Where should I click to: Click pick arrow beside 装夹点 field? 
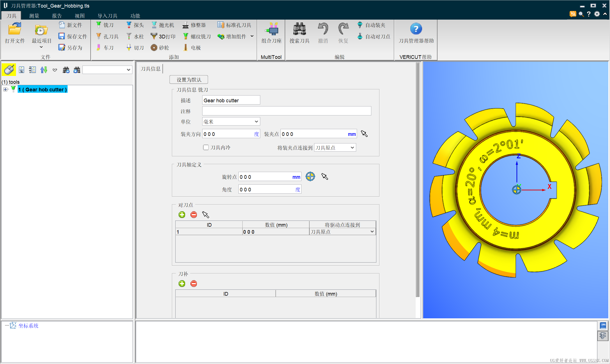pyautogui.click(x=364, y=134)
